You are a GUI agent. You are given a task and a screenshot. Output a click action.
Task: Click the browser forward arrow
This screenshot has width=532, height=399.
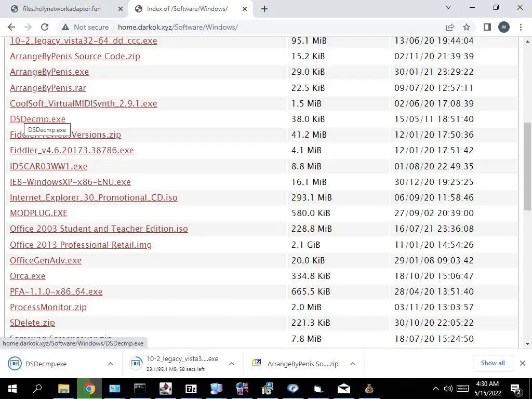(x=28, y=27)
